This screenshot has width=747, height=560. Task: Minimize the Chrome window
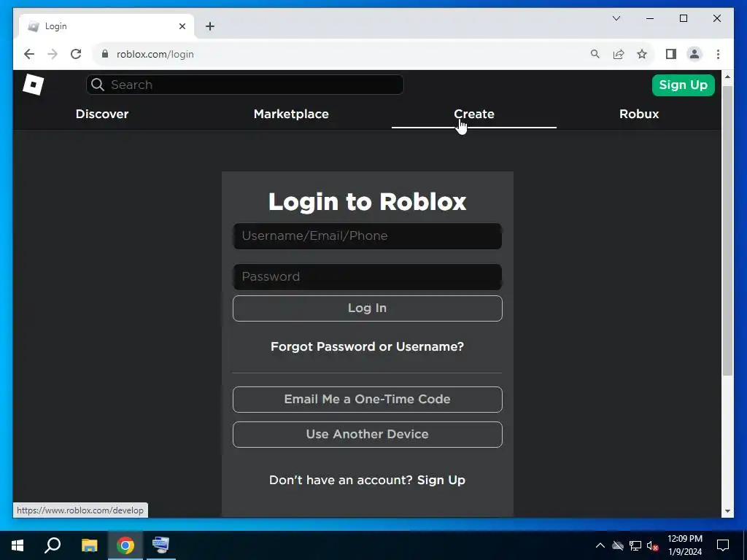(650, 18)
